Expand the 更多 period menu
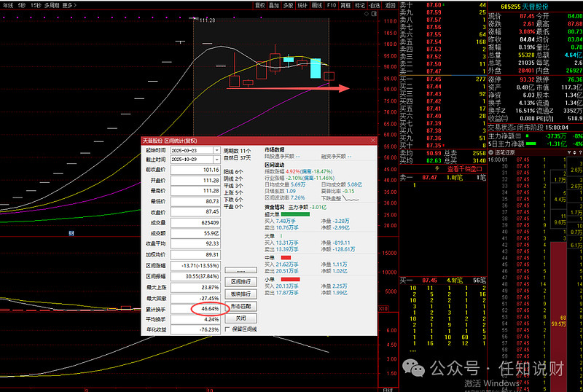 coord(69,5)
